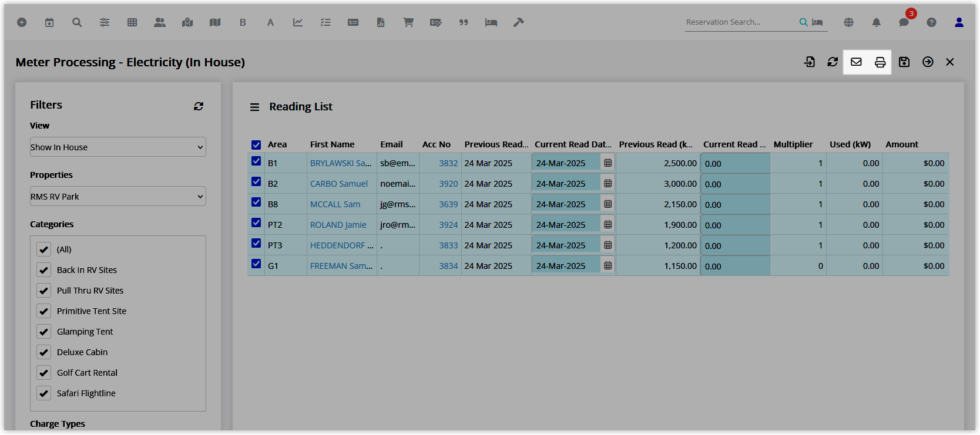Save the meter readings

tap(904, 62)
